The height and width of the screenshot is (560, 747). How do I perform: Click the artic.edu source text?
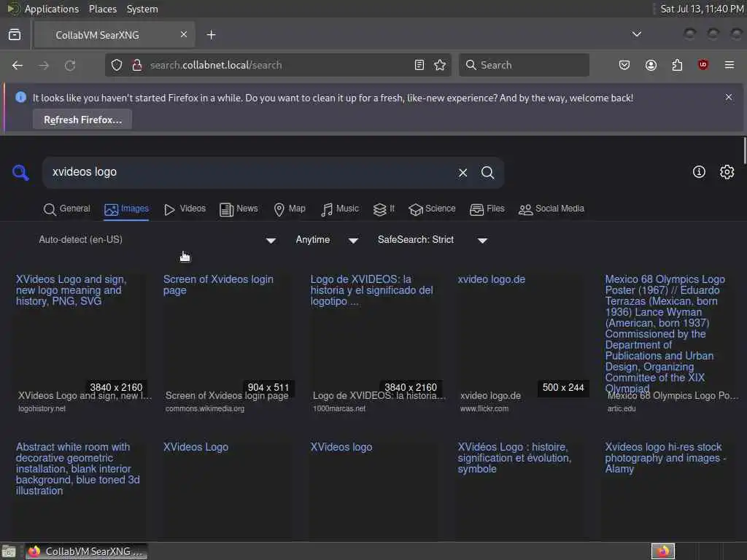pyautogui.click(x=622, y=408)
